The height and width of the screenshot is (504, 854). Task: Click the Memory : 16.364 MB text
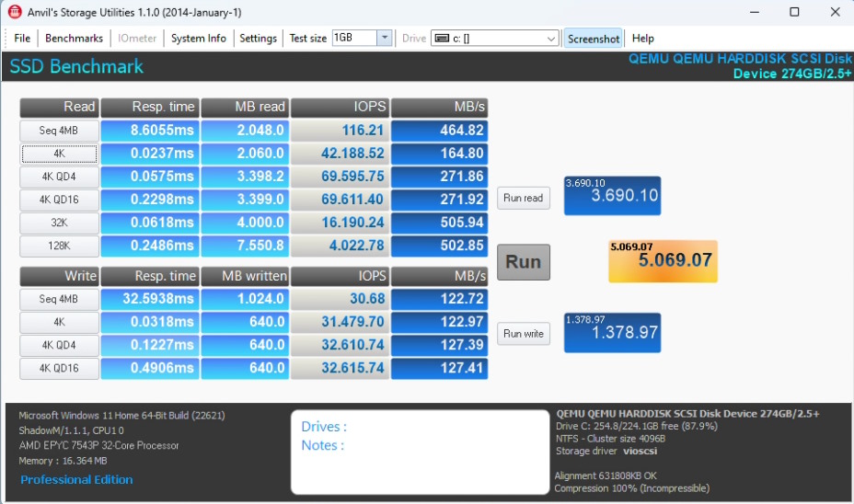tap(63, 461)
